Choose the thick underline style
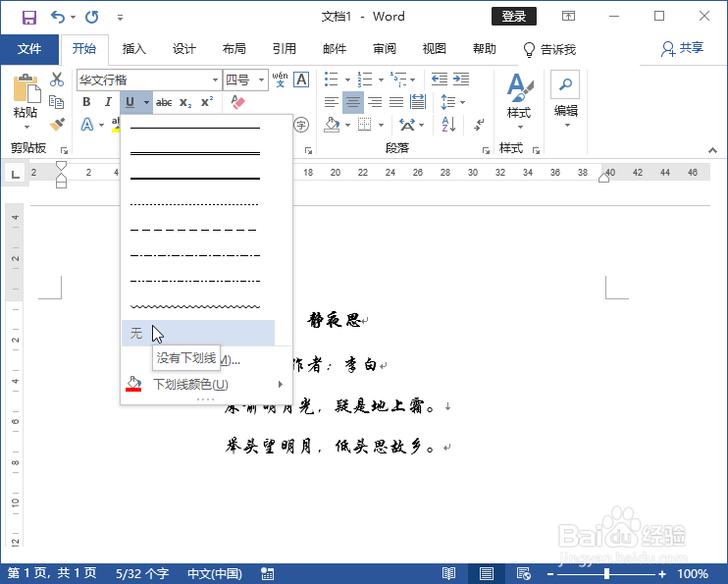Image resolution: width=728 pixels, height=584 pixels. pos(195,179)
